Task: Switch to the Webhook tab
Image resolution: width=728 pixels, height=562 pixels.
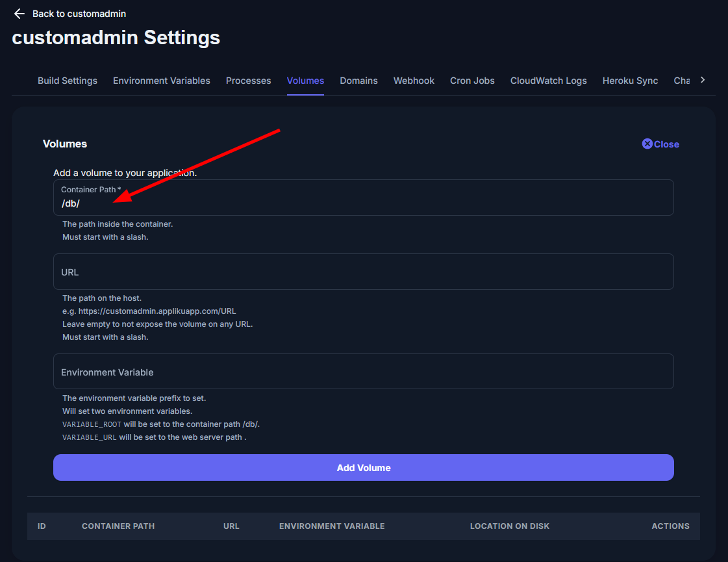Action: (x=414, y=81)
